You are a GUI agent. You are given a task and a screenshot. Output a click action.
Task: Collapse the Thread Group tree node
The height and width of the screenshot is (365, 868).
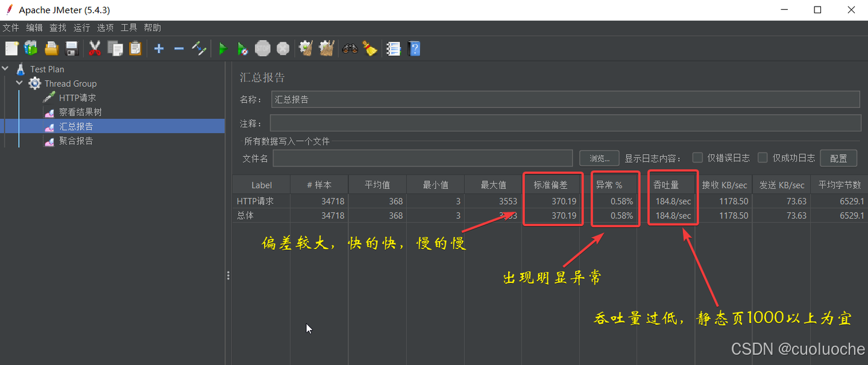(x=19, y=83)
